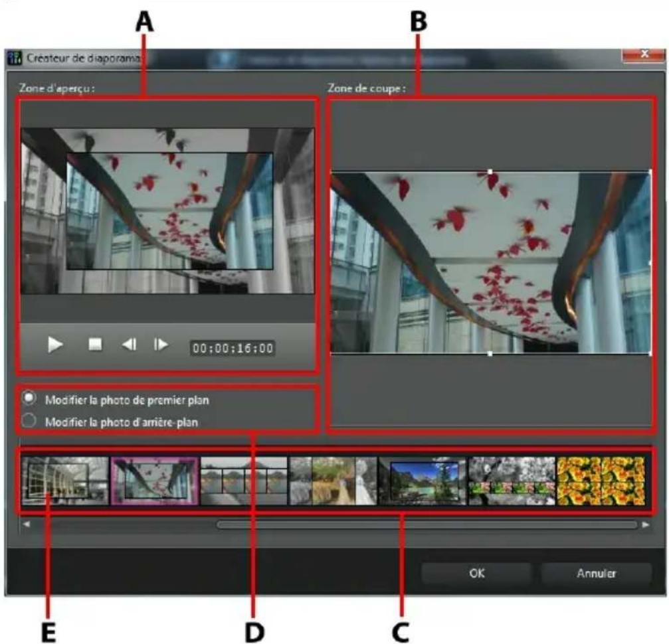Select the first building interior thumbnail

(x=64, y=480)
